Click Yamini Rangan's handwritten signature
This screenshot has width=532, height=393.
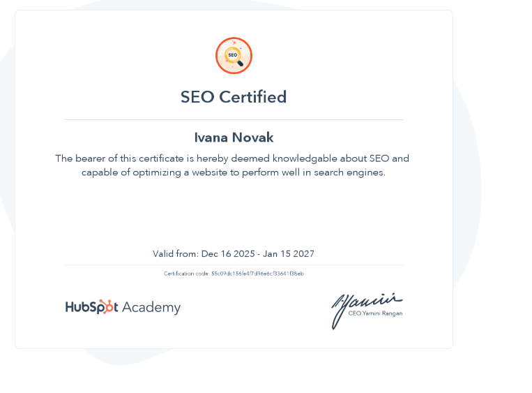[x=367, y=310]
